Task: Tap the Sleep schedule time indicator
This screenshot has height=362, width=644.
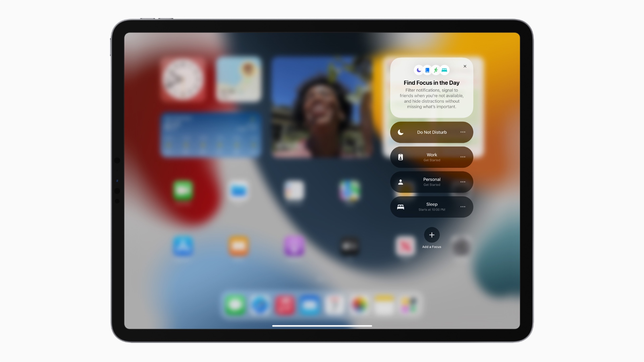Action: click(x=431, y=209)
